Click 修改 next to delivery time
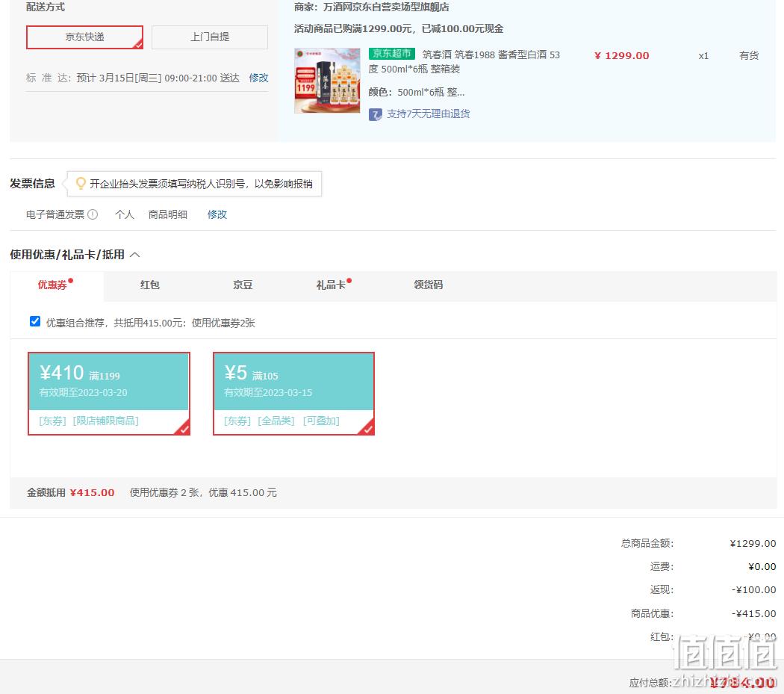The height and width of the screenshot is (694, 784). click(x=258, y=78)
